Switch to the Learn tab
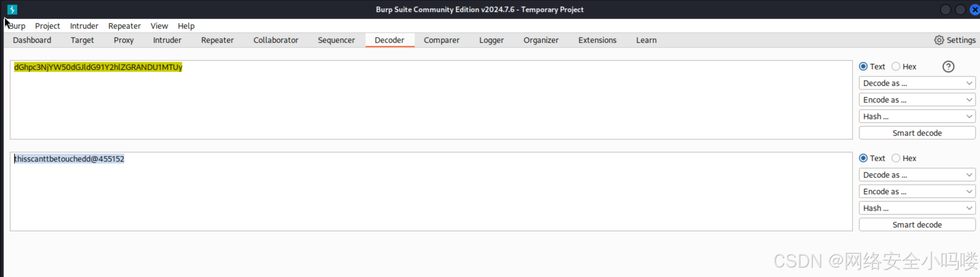This screenshot has height=277, width=980. 646,40
